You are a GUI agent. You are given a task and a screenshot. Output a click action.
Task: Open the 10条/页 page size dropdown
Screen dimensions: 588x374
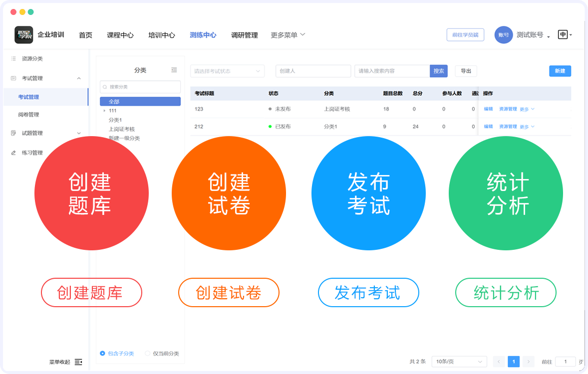(x=458, y=361)
